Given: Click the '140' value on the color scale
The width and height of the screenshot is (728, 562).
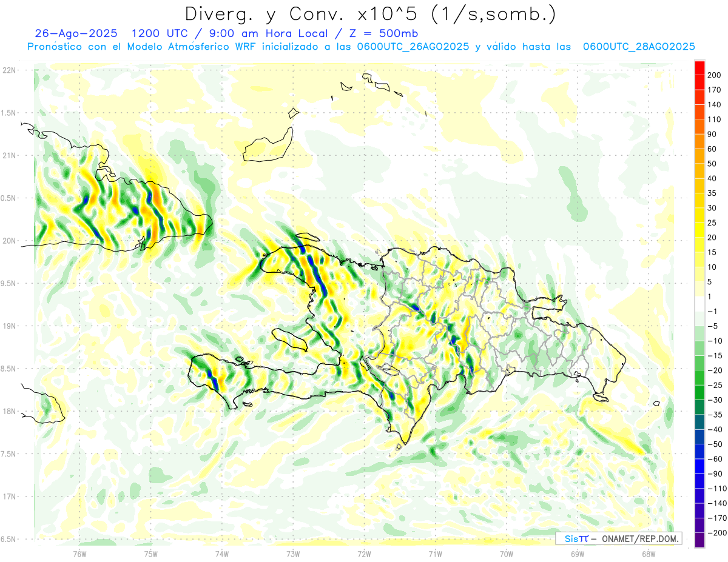Looking at the screenshot, I should tap(714, 104).
